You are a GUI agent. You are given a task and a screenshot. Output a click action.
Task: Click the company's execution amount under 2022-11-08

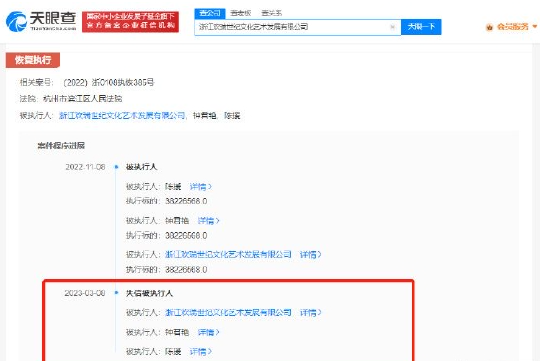(x=186, y=269)
